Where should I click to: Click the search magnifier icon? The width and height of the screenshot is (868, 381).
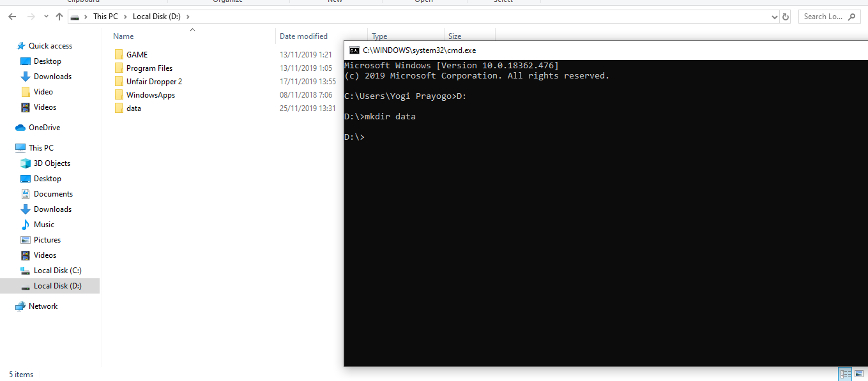(x=852, y=17)
